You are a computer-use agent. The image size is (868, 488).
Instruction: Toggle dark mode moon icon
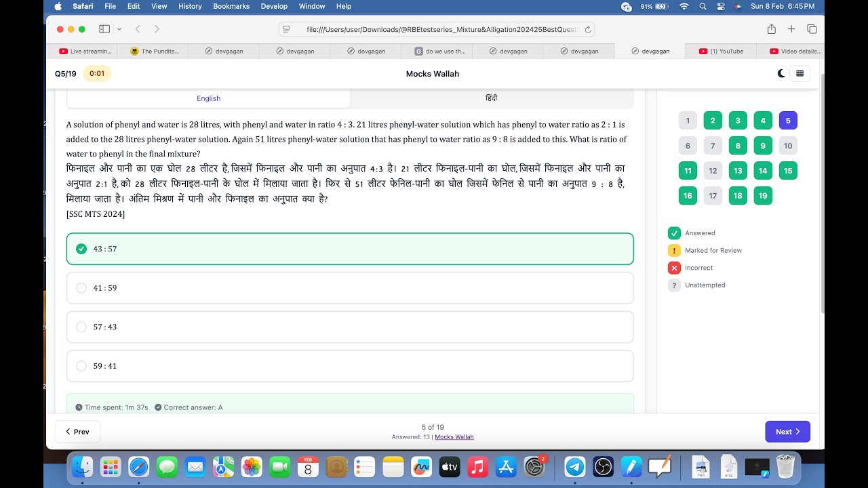782,73
